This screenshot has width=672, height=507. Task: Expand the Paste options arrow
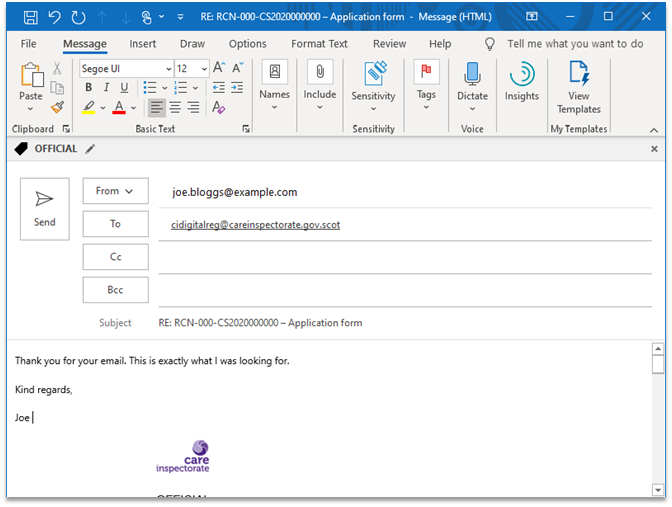(30, 109)
